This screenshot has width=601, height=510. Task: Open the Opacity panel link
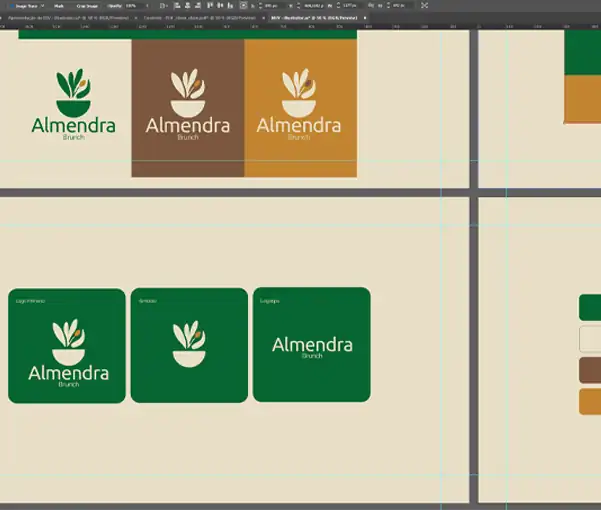click(114, 6)
